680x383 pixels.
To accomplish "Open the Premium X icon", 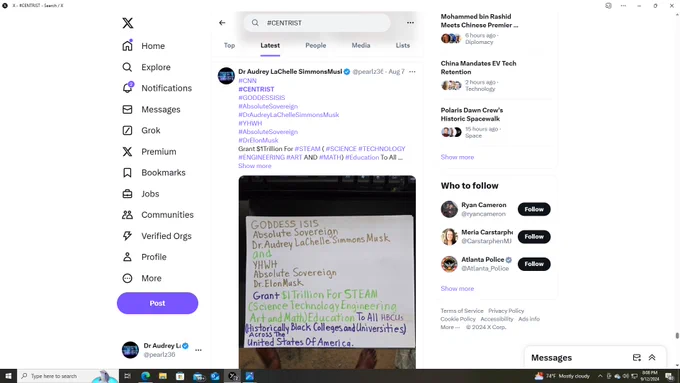I will point(127,151).
